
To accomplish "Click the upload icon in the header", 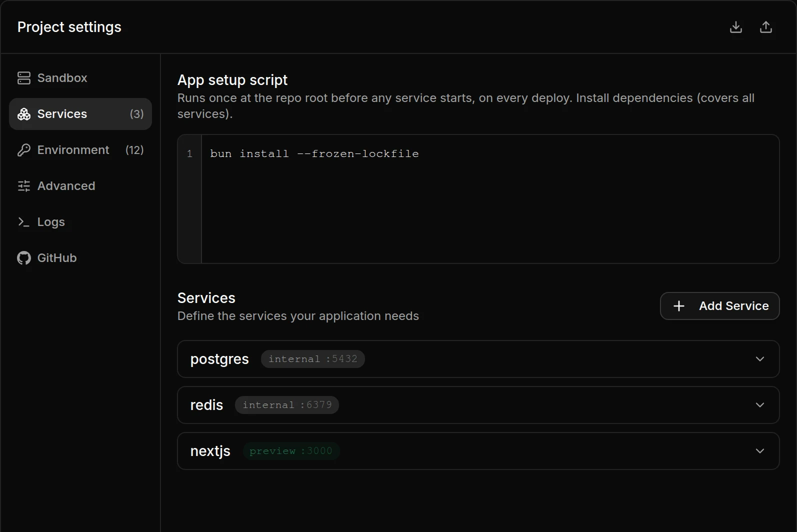I will (x=766, y=27).
